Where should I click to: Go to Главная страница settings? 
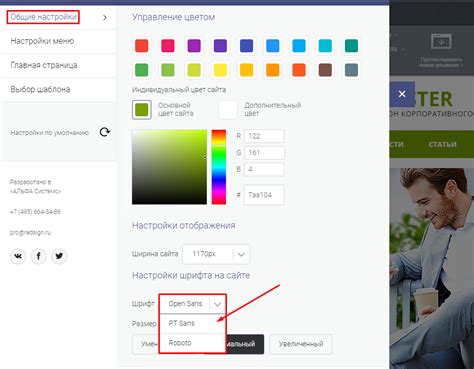click(44, 65)
